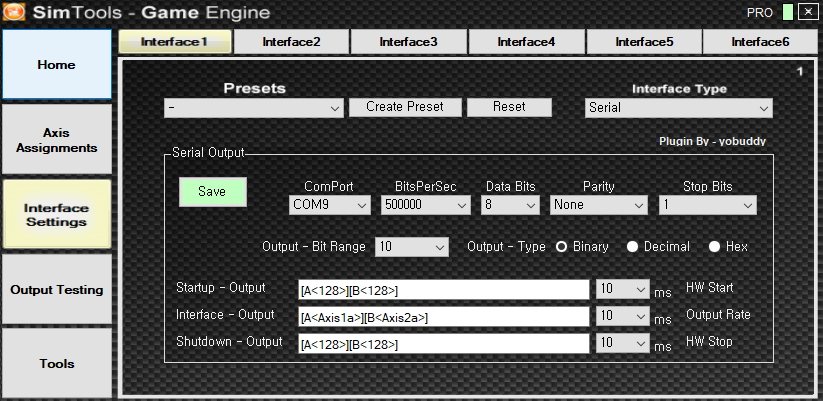Click the Reset button
This screenshot has height=401, width=823.
[x=509, y=107]
